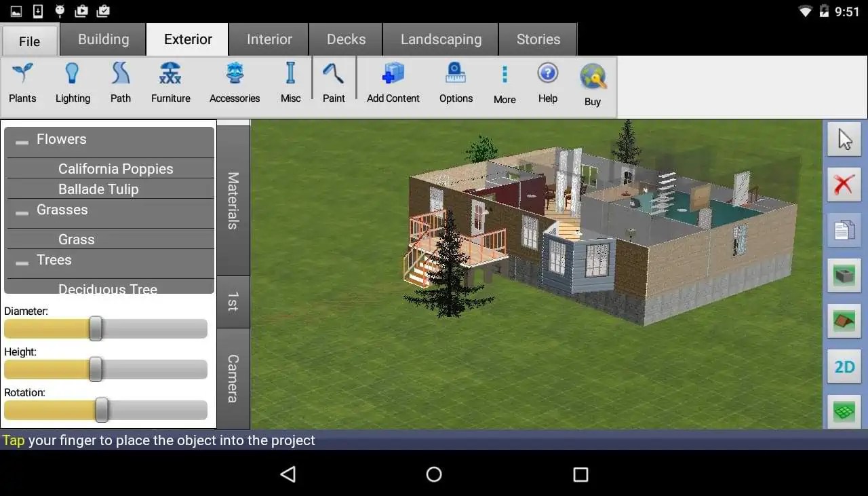Open the Furniture tool
The image size is (868, 496).
pyautogui.click(x=170, y=81)
